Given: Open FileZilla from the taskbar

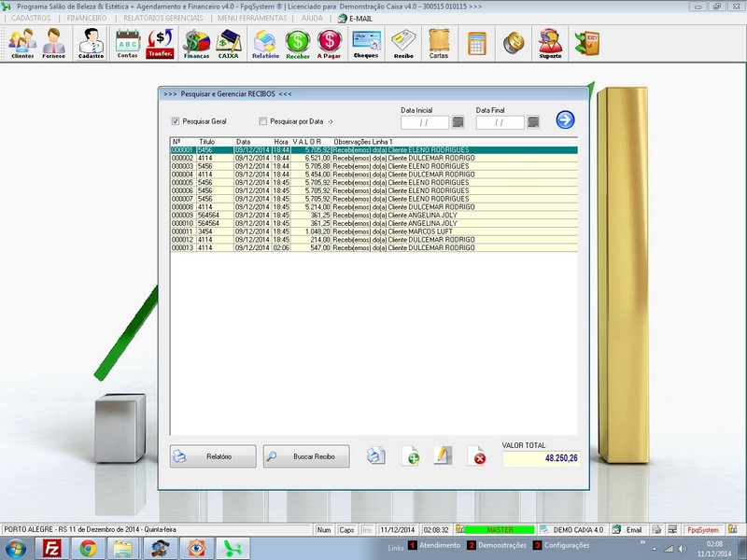Looking at the screenshot, I should (x=52, y=549).
